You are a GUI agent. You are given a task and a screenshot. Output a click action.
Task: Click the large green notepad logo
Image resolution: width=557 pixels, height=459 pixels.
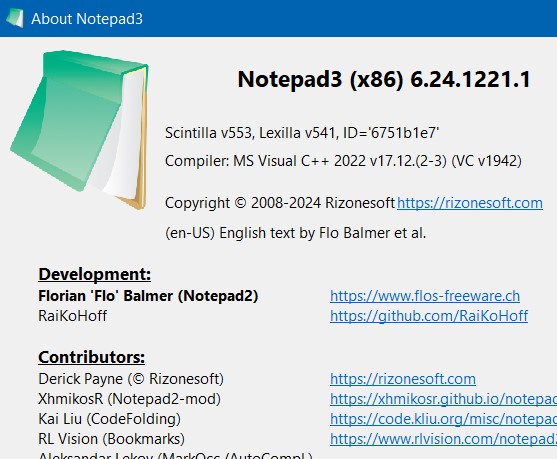pos(80,130)
